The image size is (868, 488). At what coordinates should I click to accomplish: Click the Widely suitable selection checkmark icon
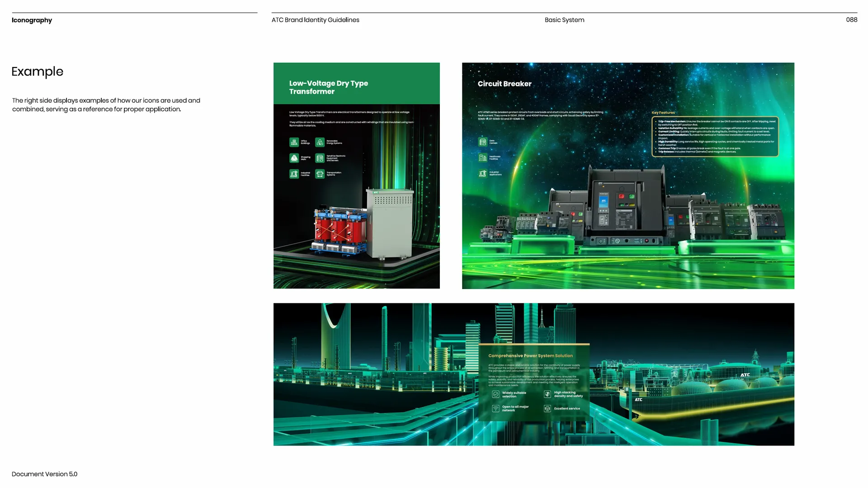(x=495, y=394)
